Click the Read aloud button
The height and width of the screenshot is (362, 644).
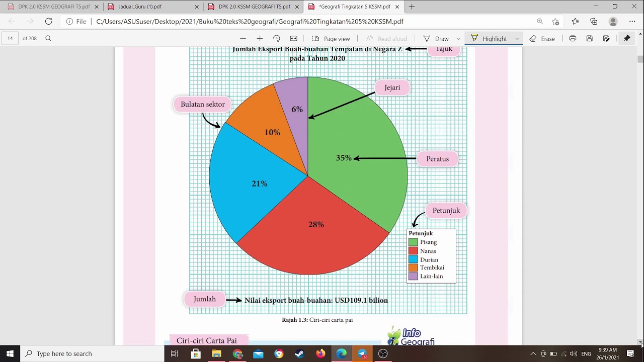386,39
